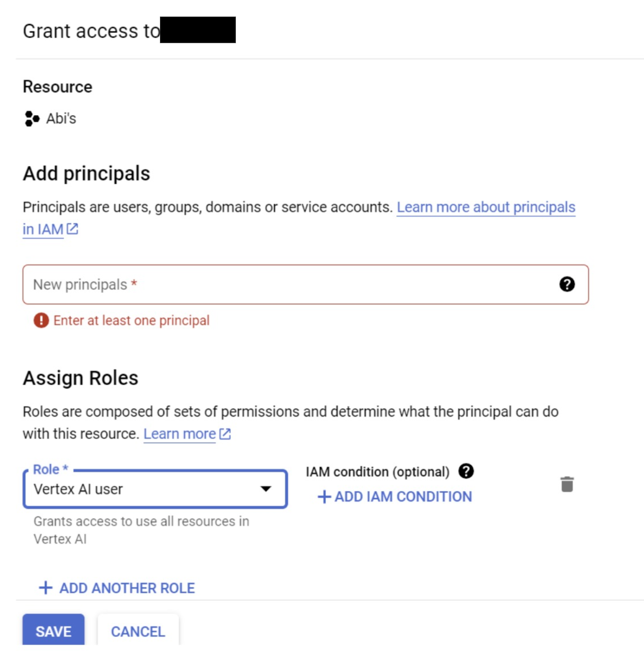Select the Abi's resource name
This screenshot has height=651, width=644.
(61, 119)
